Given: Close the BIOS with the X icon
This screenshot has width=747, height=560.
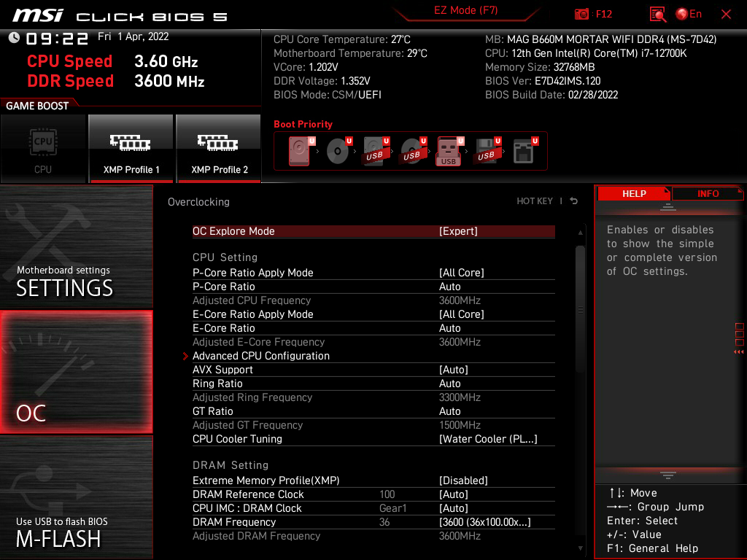Looking at the screenshot, I should [x=726, y=15].
